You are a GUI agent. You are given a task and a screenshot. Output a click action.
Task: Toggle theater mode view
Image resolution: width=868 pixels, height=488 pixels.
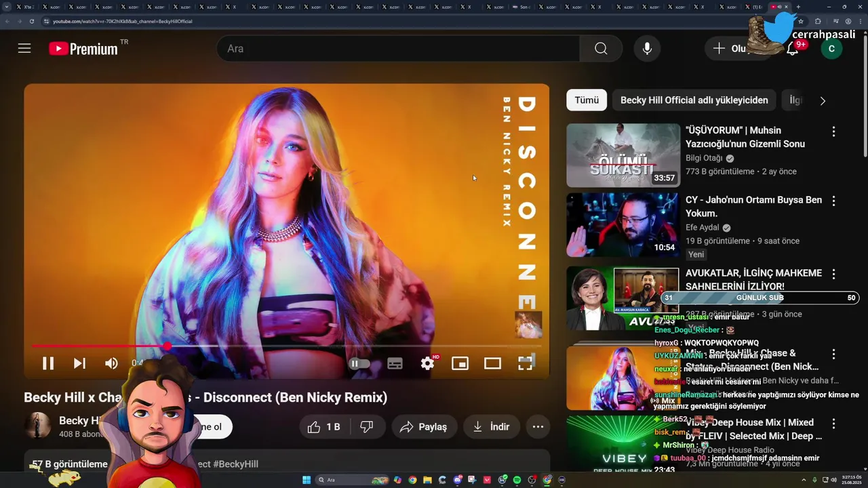pyautogui.click(x=492, y=363)
